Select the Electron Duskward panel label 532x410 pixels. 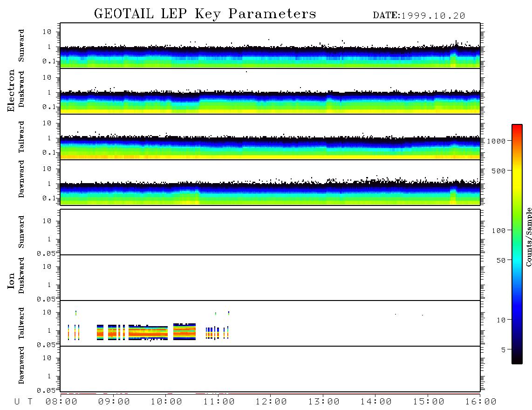point(21,89)
